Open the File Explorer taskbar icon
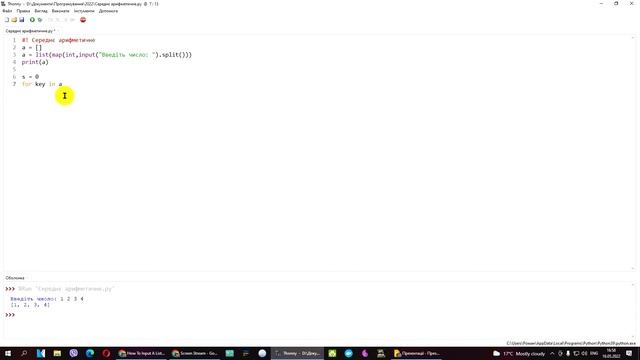 tap(57, 353)
